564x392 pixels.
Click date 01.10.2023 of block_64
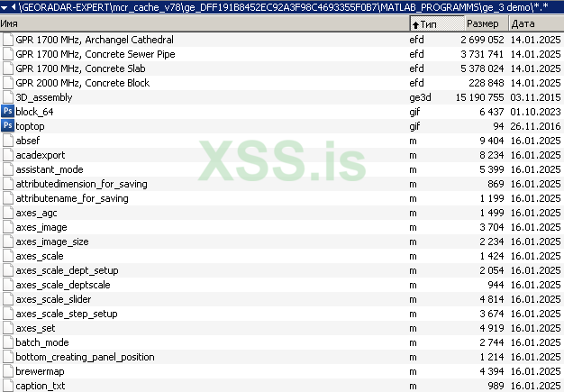click(535, 112)
